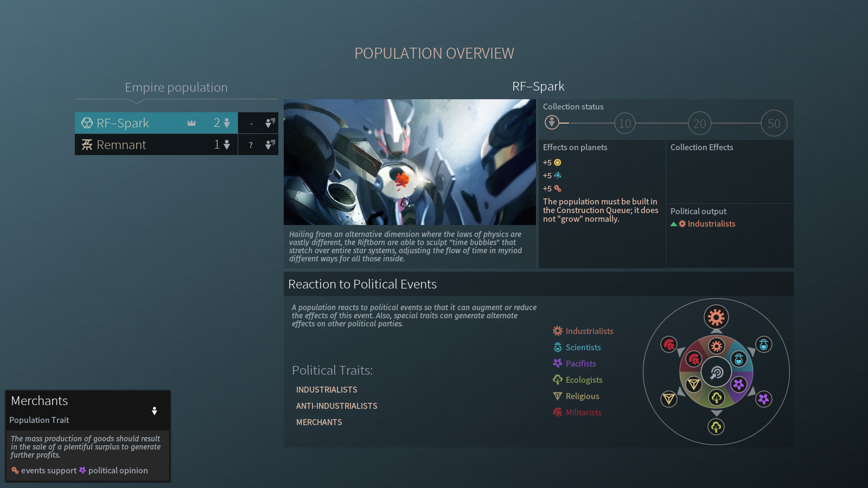
Task: Click the ANTI-INDUSTRIALISTS political trait
Action: click(x=336, y=406)
